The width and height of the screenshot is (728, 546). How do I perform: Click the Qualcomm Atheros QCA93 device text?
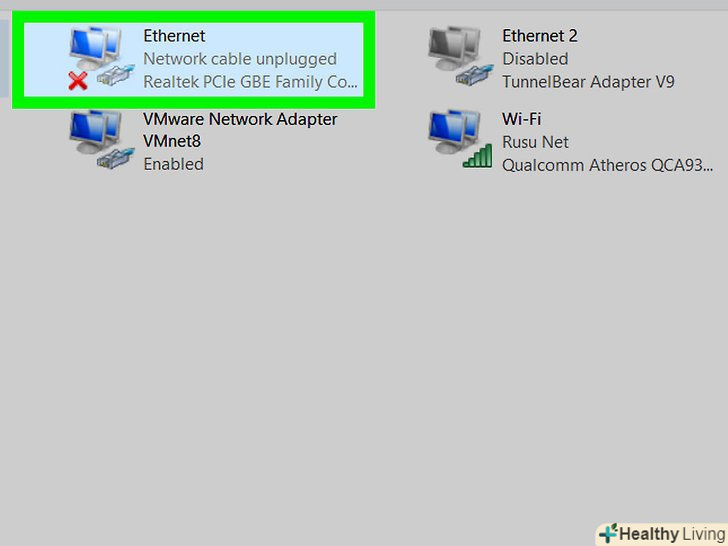pyautogui.click(x=607, y=165)
